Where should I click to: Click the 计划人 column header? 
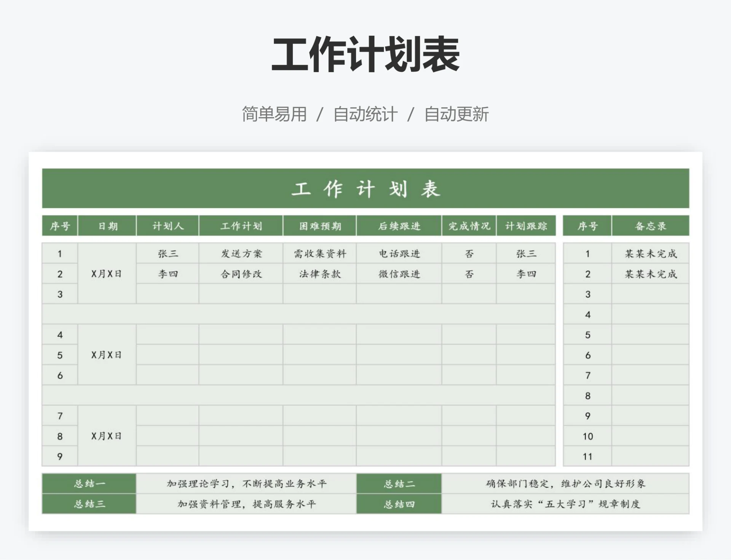167,225
